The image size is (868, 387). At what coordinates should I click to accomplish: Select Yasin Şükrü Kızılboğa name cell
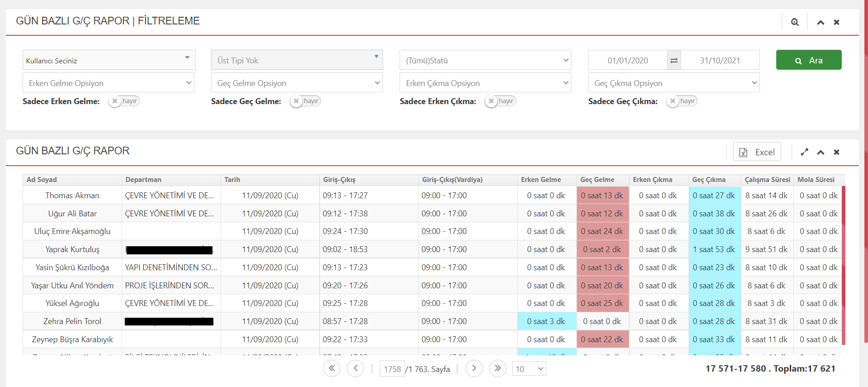(72, 268)
